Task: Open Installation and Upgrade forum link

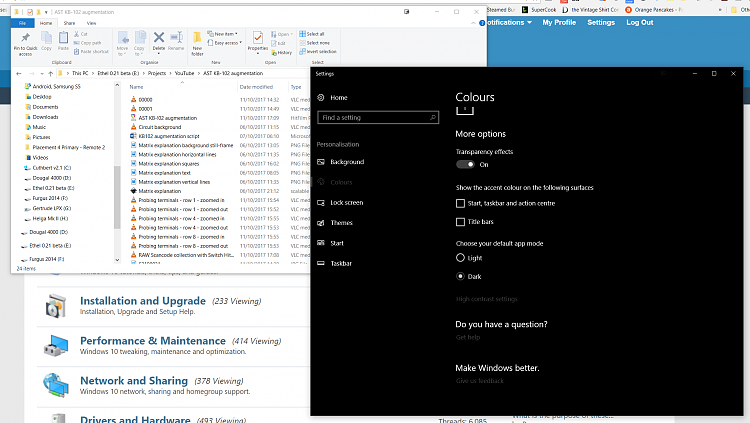Action: (143, 301)
